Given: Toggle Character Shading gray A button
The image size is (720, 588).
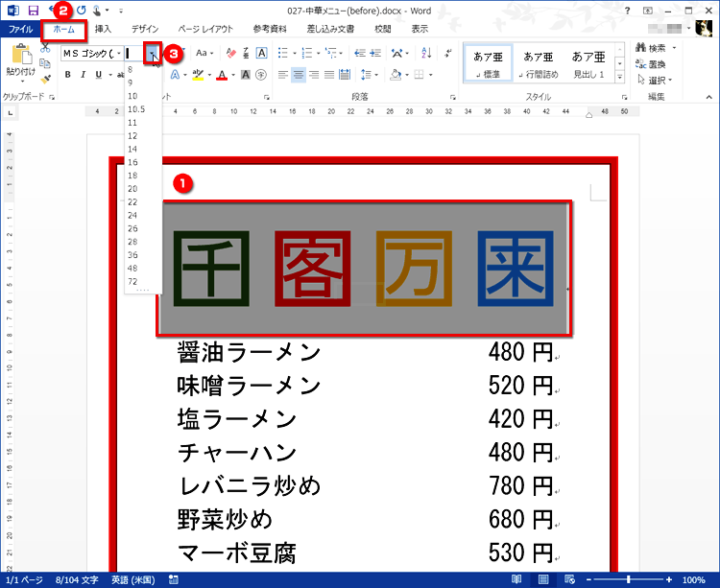Looking at the screenshot, I should tap(246, 74).
